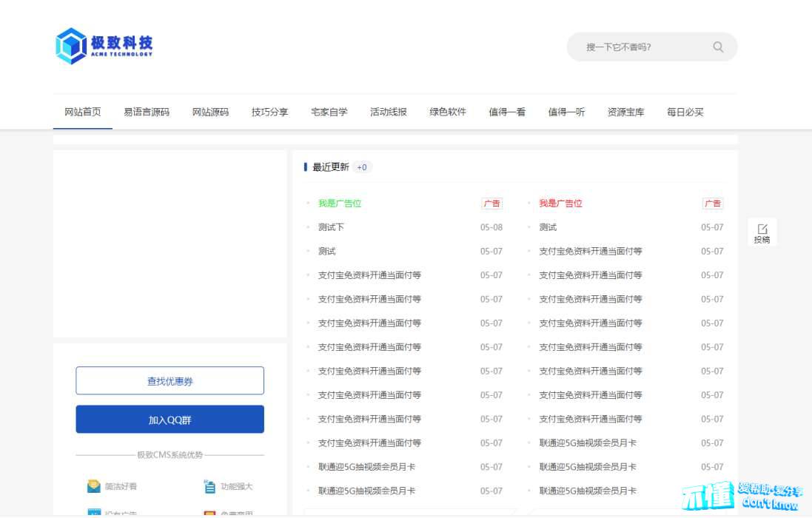812x518 pixels.
Task: Select 网站源码 in navigation bar
Action: point(210,112)
